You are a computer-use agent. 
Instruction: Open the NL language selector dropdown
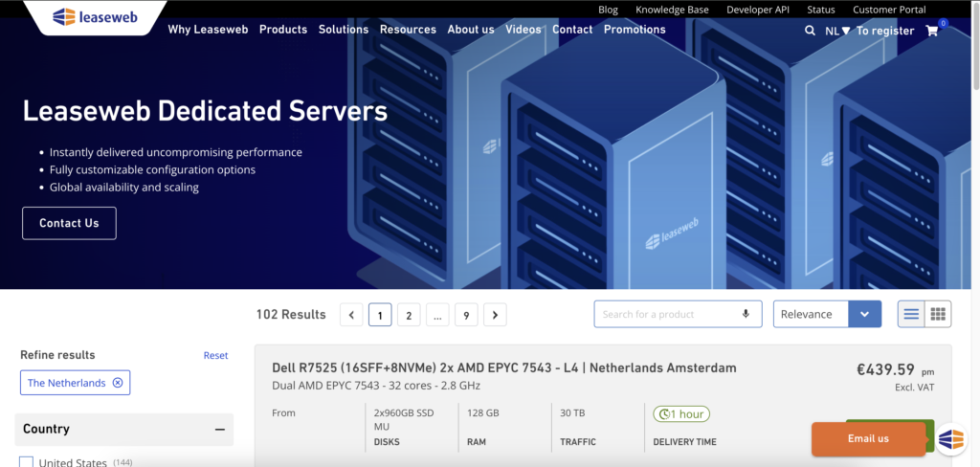click(x=837, y=31)
